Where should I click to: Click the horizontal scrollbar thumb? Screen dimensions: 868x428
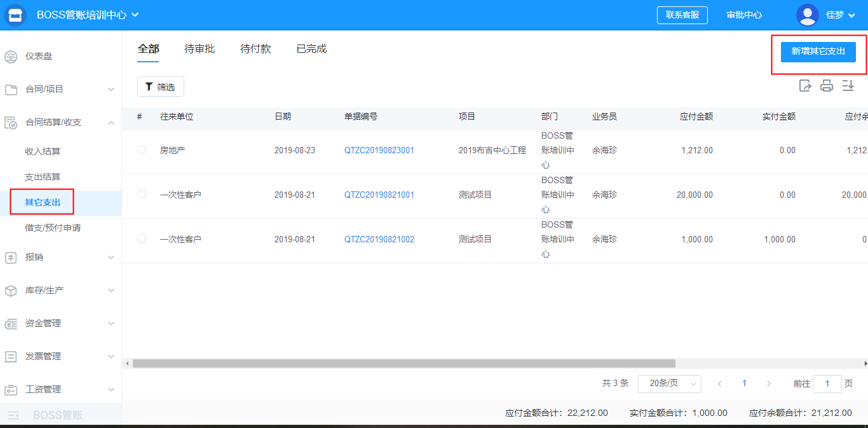(404, 363)
